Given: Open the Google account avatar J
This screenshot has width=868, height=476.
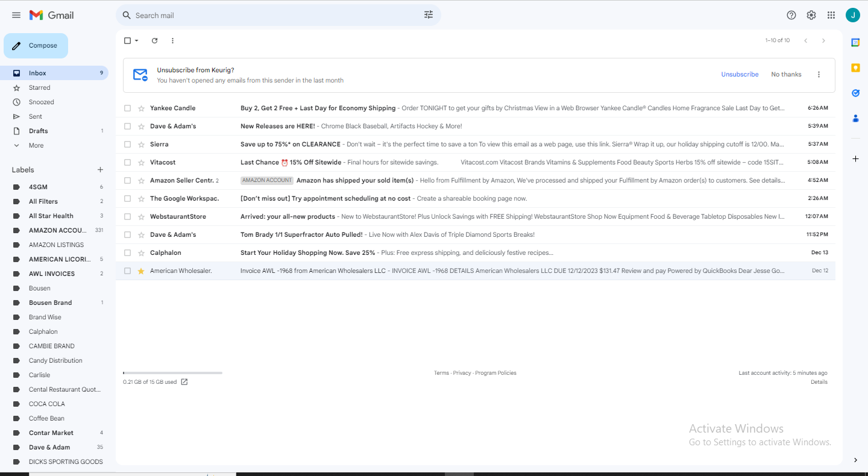Looking at the screenshot, I should point(853,15).
